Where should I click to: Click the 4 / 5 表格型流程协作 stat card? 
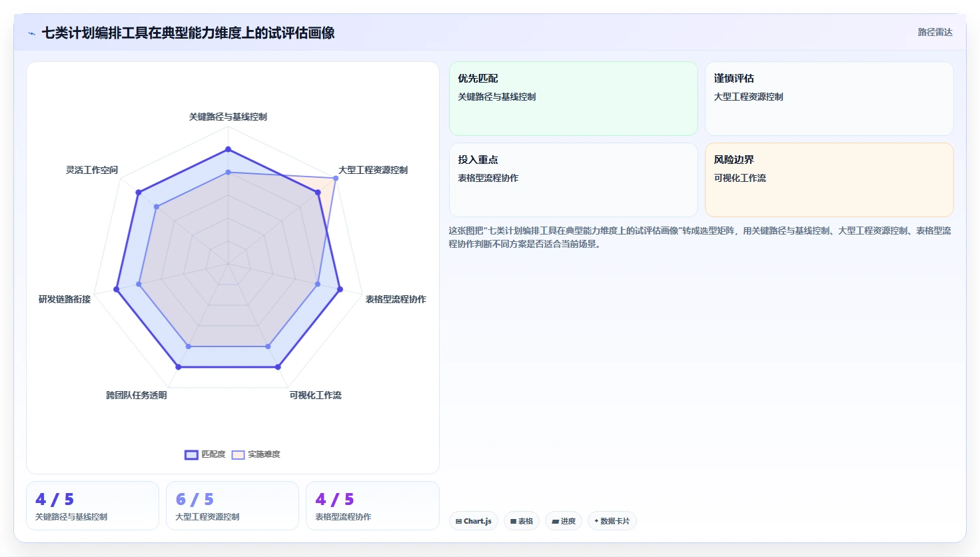click(x=372, y=506)
